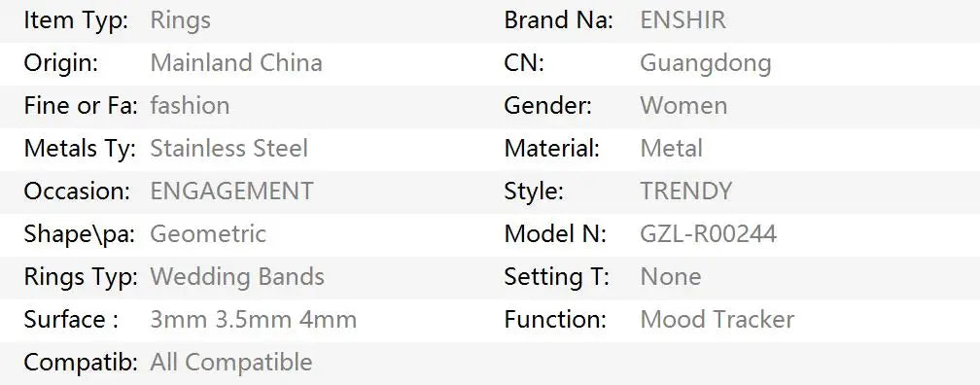Click the Brand Na: label
Screen dimensions: 980x385
558,20
